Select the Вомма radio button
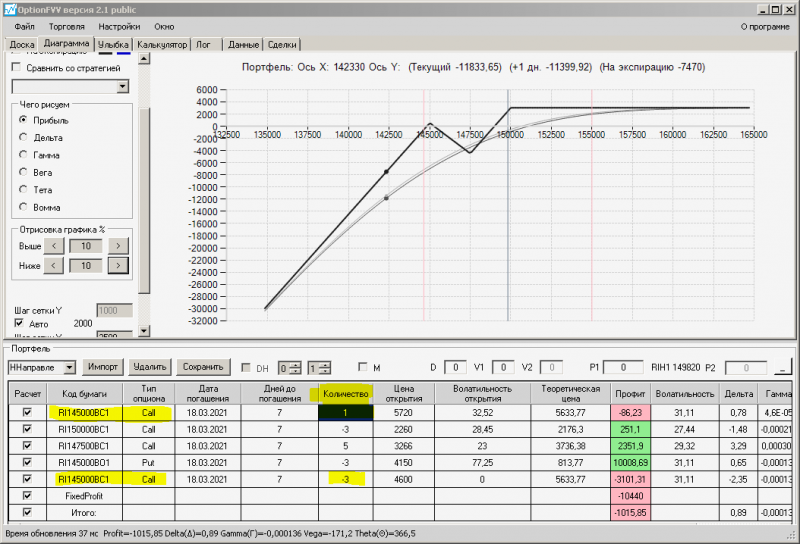800x544 pixels. 23,207
